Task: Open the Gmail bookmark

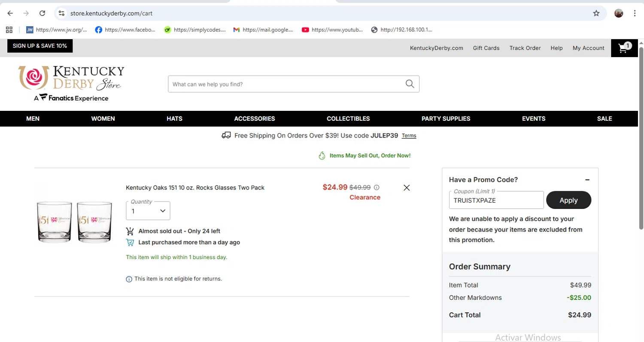Action: tap(263, 30)
